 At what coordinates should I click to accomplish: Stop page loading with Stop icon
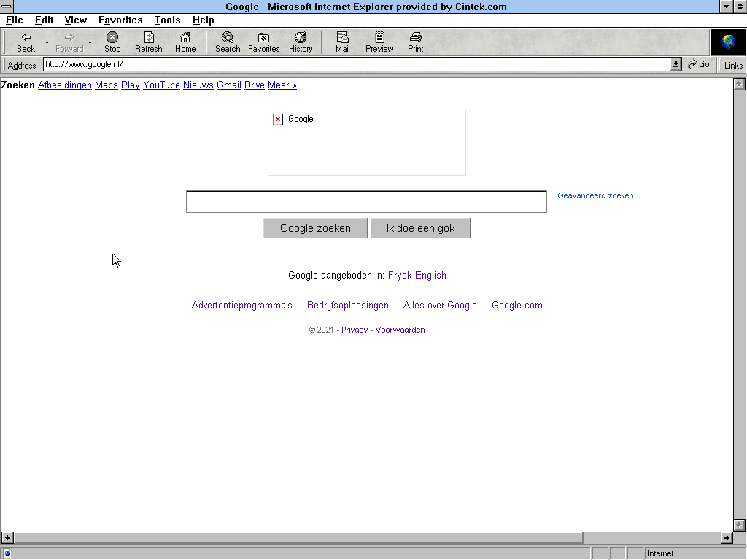coord(112,42)
